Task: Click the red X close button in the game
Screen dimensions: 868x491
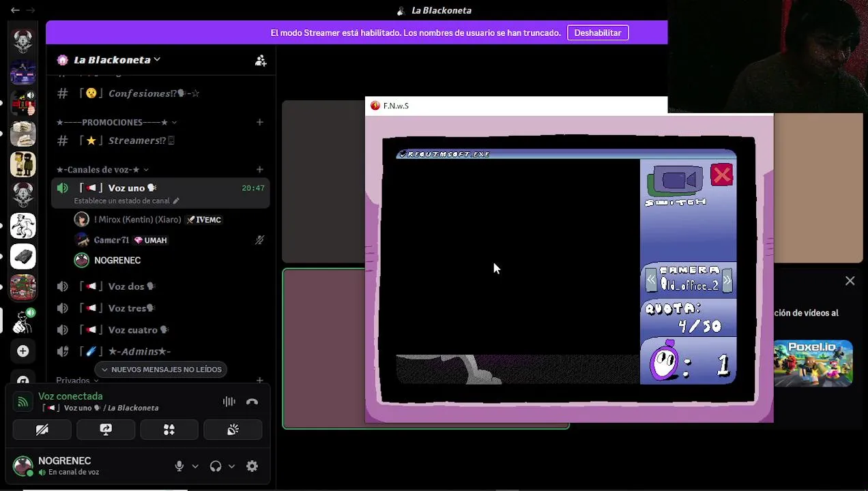Action: click(x=721, y=175)
